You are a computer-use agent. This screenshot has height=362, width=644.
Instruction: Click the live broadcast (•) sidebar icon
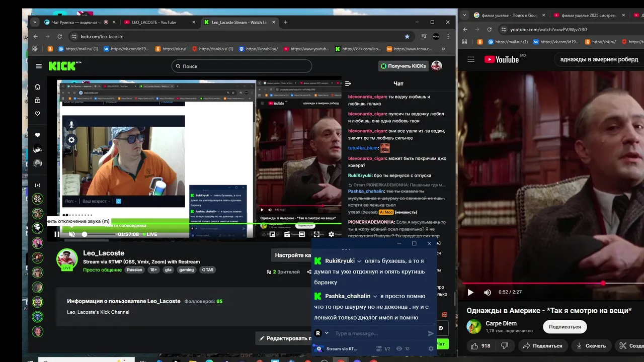click(37, 185)
